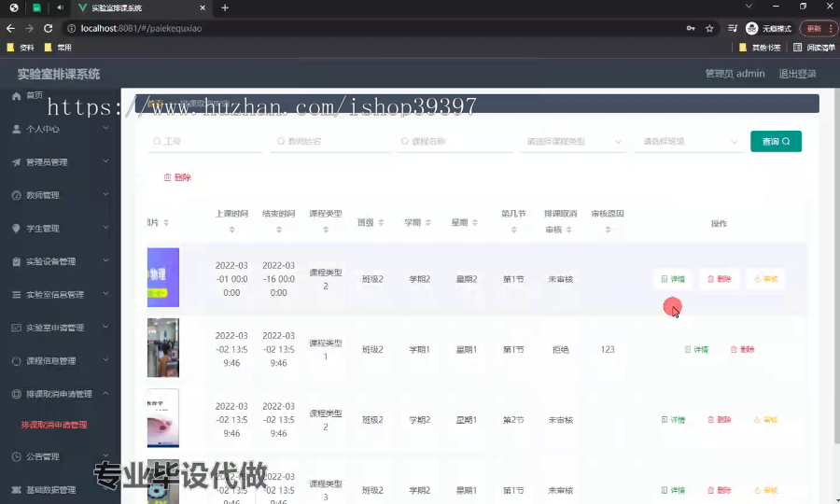Click thumbnail in 第2节 row
This screenshot has height=504, width=840.
click(163, 418)
